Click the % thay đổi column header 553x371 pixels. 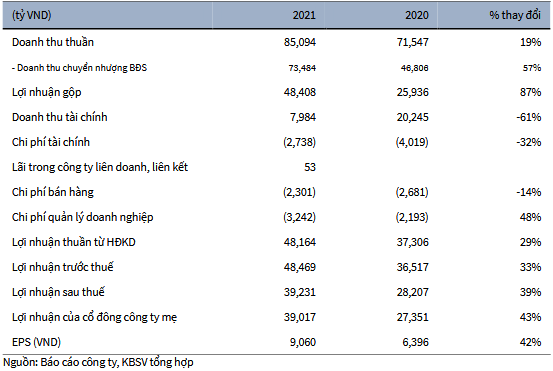515,15
